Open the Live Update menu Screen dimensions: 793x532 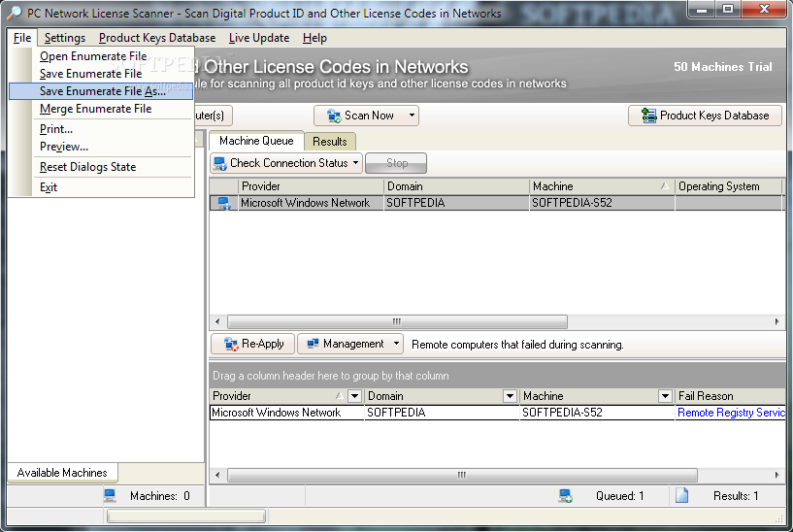click(259, 38)
